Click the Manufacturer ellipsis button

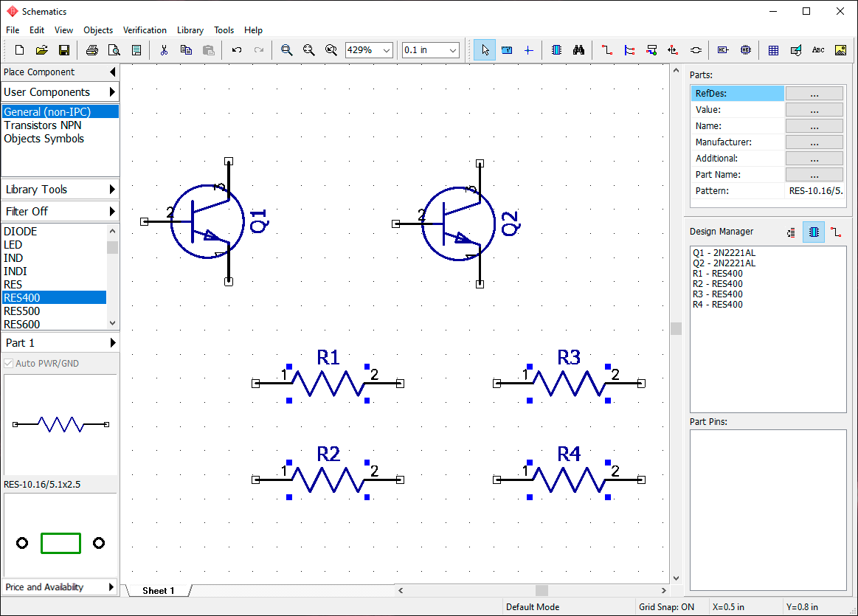pyautogui.click(x=814, y=142)
